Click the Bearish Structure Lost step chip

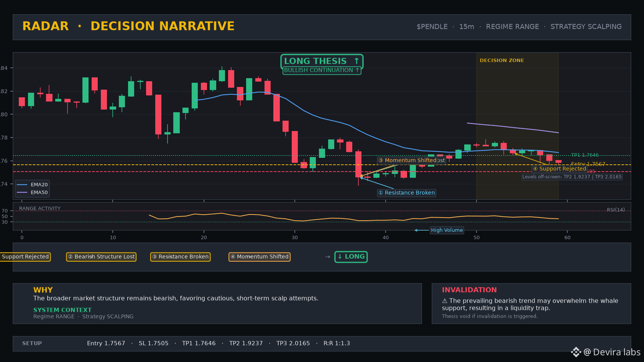pyautogui.click(x=101, y=257)
